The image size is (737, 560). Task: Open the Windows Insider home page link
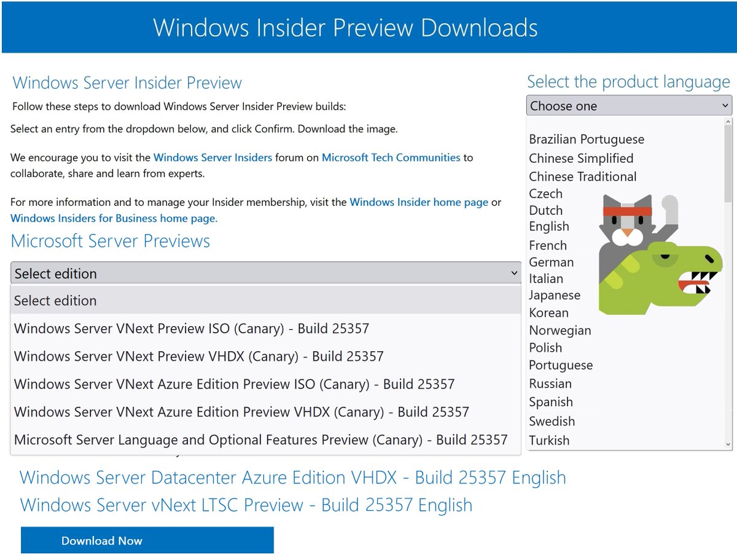(418, 202)
